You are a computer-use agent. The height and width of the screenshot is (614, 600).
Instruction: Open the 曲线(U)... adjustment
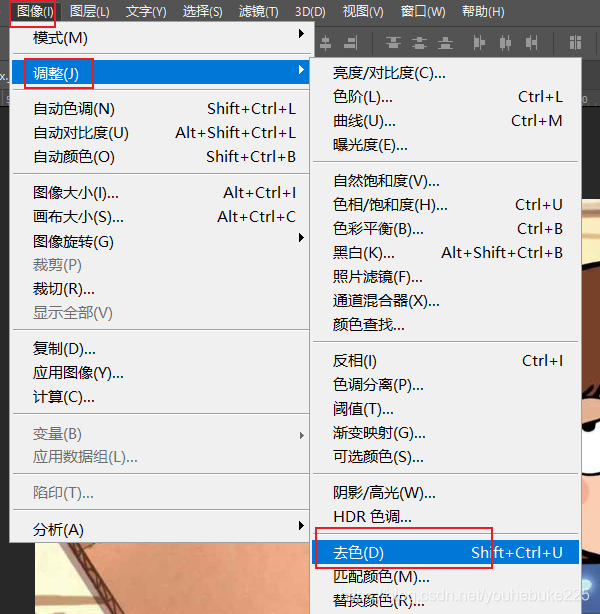(x=446, y=121)
